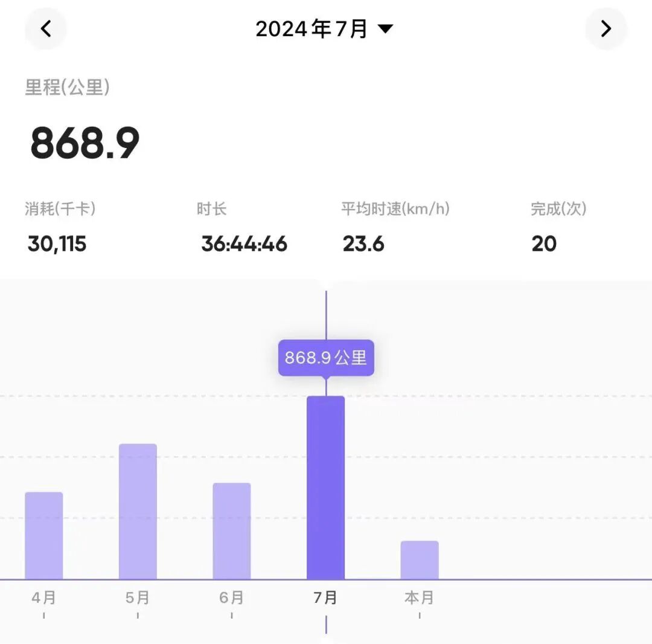Tap the 消耗(千卡) statistic label

(60, 209)
